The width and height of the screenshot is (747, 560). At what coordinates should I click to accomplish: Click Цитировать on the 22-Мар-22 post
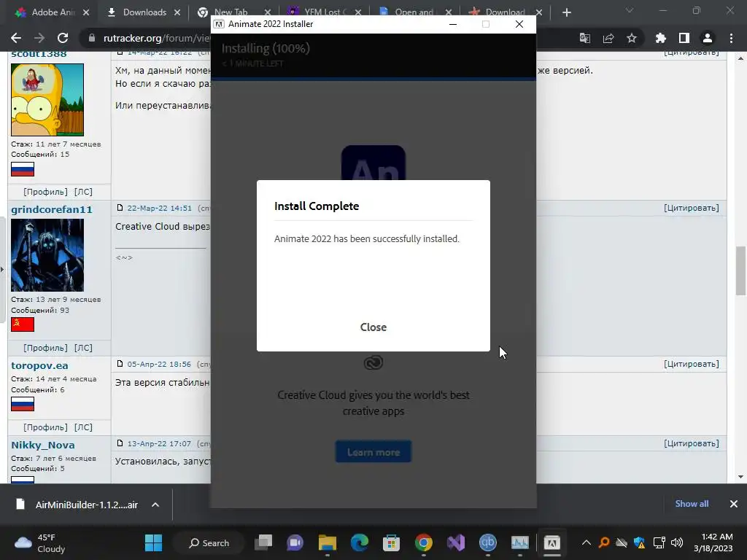[x=692, y=208]
